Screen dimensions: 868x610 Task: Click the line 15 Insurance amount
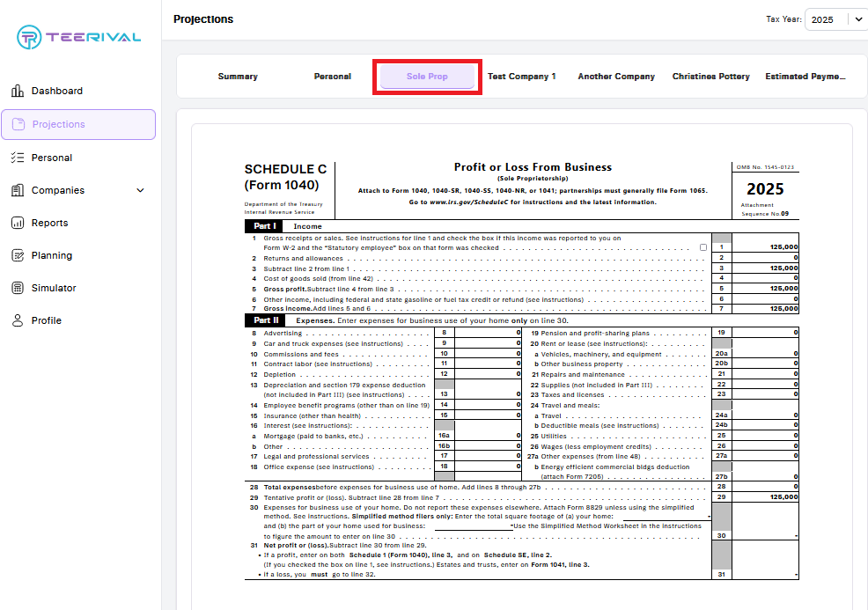[488, 415]
